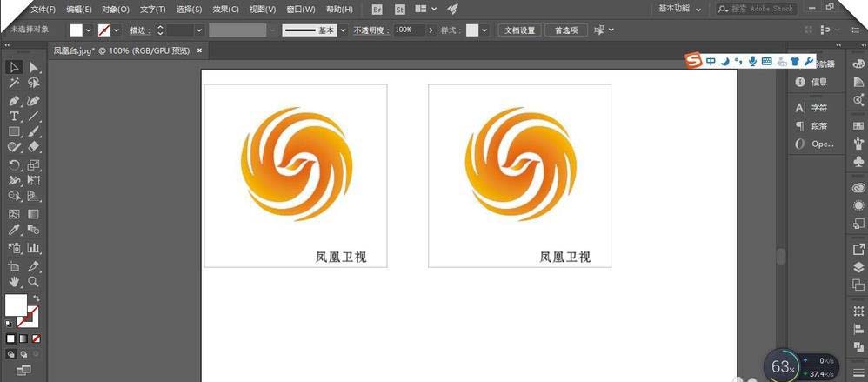Open the Adobe Stock (St) icon
Image resolution: width=868 pixels, height=382 pixels.
[x=399, y=10]
